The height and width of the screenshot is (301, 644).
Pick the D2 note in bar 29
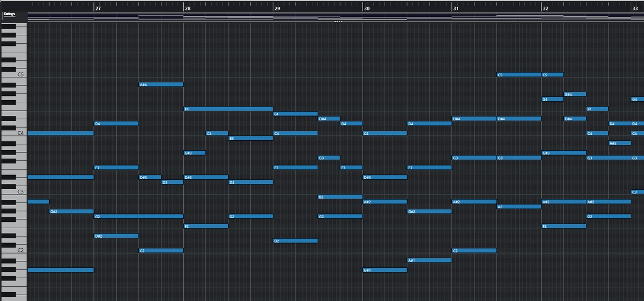coord(295,241)
